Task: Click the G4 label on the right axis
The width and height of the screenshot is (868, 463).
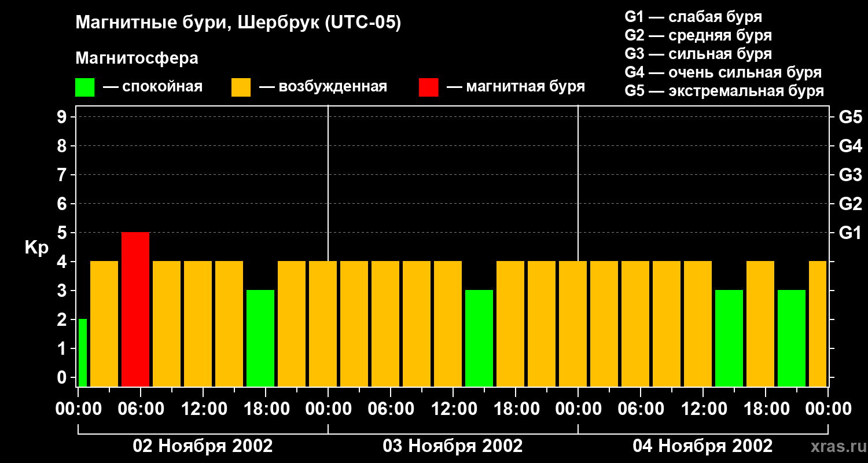Action: pos(850,146)
